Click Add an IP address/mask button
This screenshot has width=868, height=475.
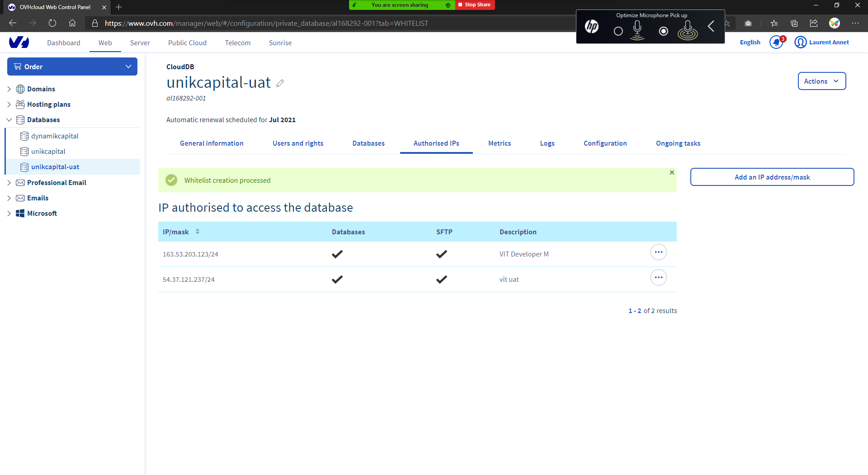(772, 177)
